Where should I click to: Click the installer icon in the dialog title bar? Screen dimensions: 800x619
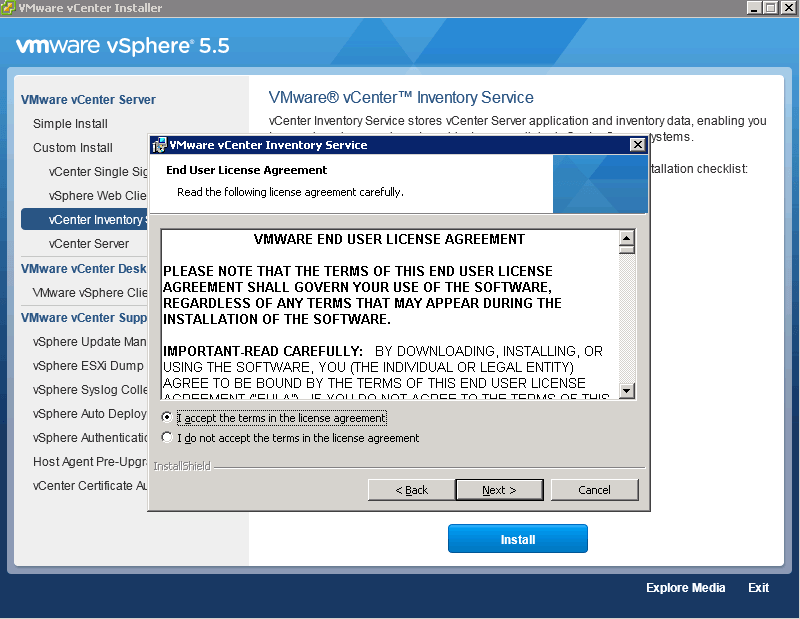(159, 145)
